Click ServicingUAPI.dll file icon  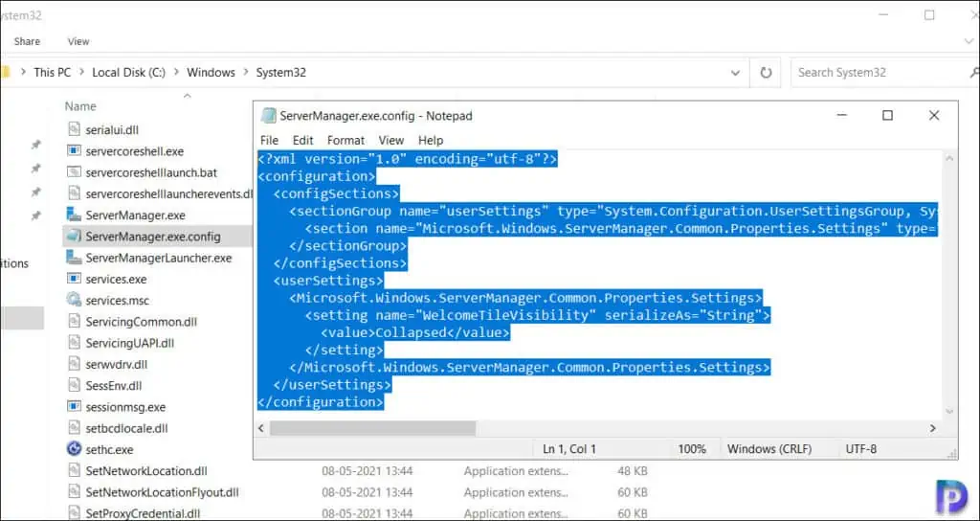[75, 343]
